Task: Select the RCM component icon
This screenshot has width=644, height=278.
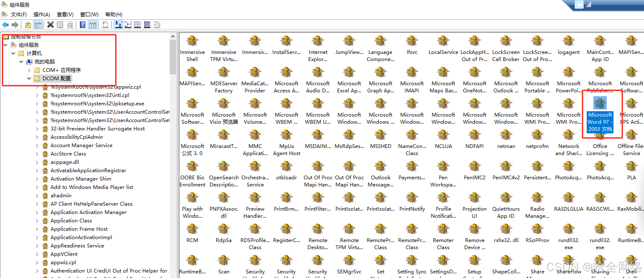Action: [192, 233]
